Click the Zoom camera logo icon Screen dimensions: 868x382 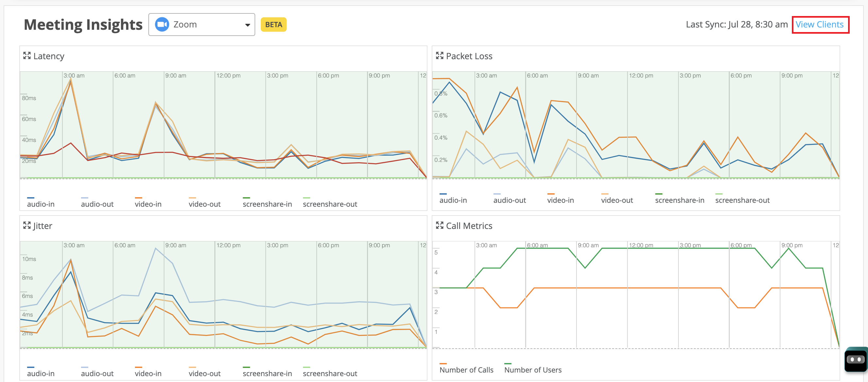(x=162, y=25)
